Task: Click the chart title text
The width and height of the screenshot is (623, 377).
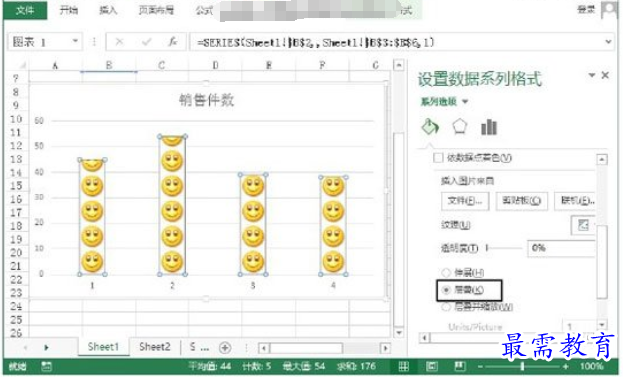Action: tap(206, 100)
